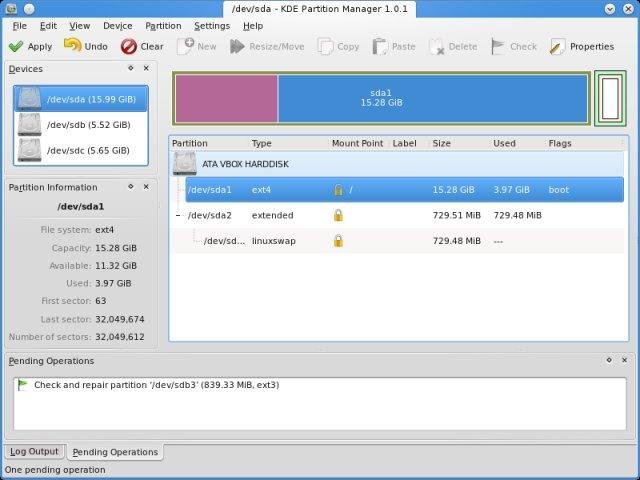Sort by the Size column header
Screen dimensions: 640x480
[x=442, y=143]
